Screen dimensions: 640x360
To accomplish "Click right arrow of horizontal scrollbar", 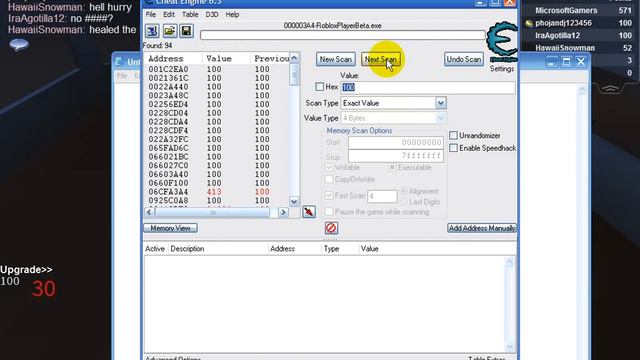I will pyautogui.click(x=283, y=212).
